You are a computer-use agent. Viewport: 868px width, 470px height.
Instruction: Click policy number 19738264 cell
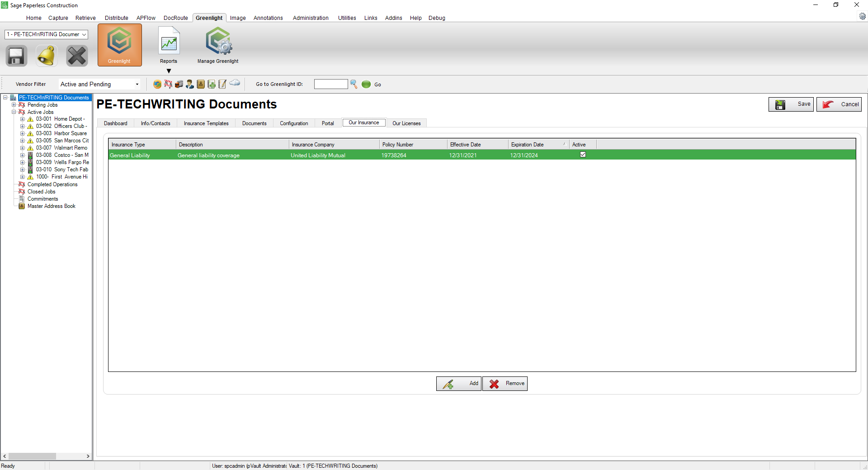(413, 155)
